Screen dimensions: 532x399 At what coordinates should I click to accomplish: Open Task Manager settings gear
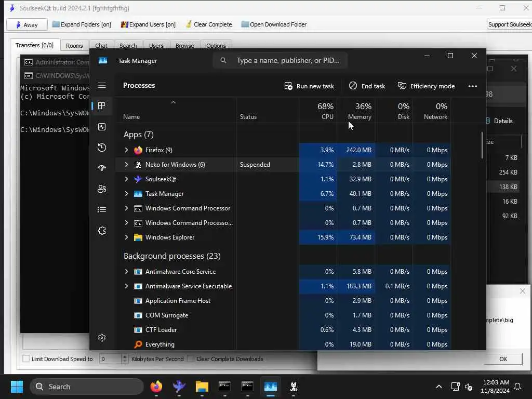102,338
